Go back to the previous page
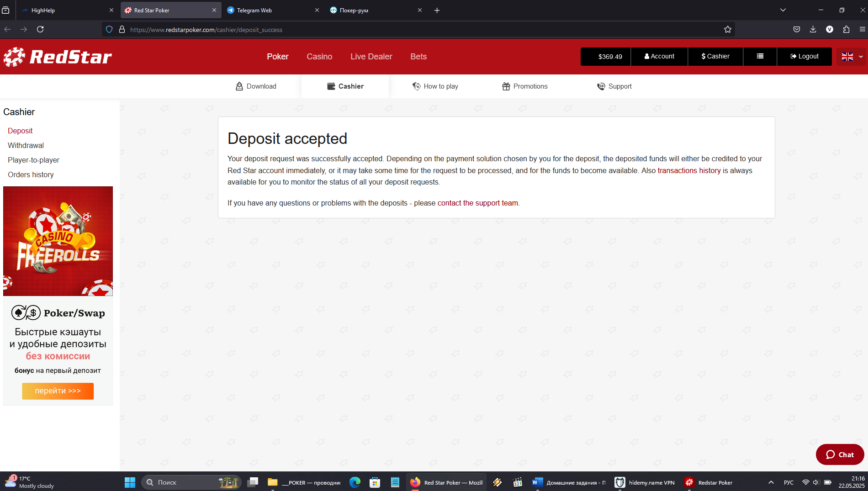 pos(7,29)
